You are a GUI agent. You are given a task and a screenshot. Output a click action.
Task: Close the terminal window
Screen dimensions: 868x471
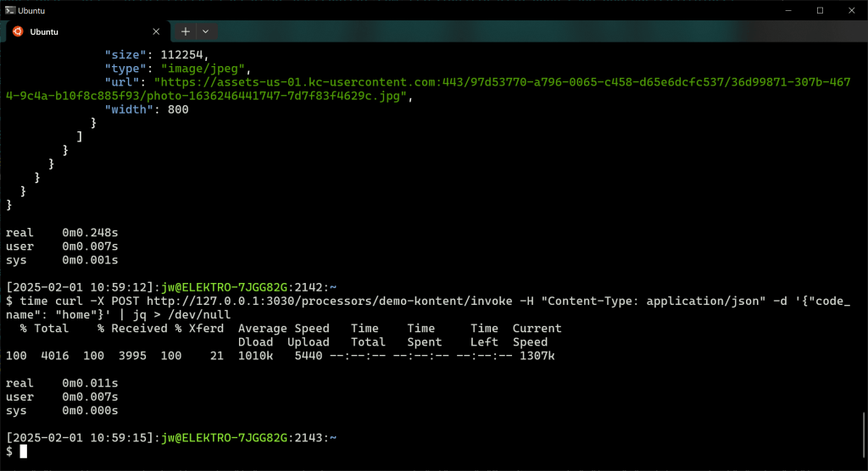[851, 10]
